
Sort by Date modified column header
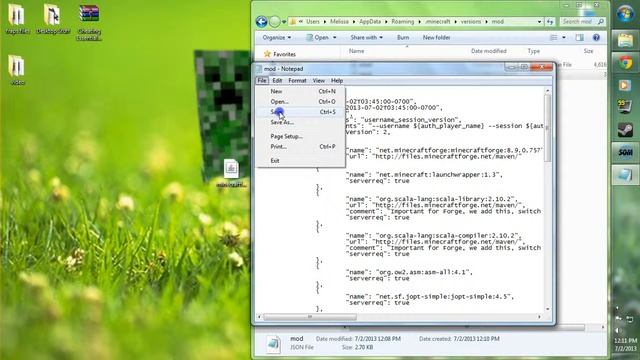[x=489, y=51]
